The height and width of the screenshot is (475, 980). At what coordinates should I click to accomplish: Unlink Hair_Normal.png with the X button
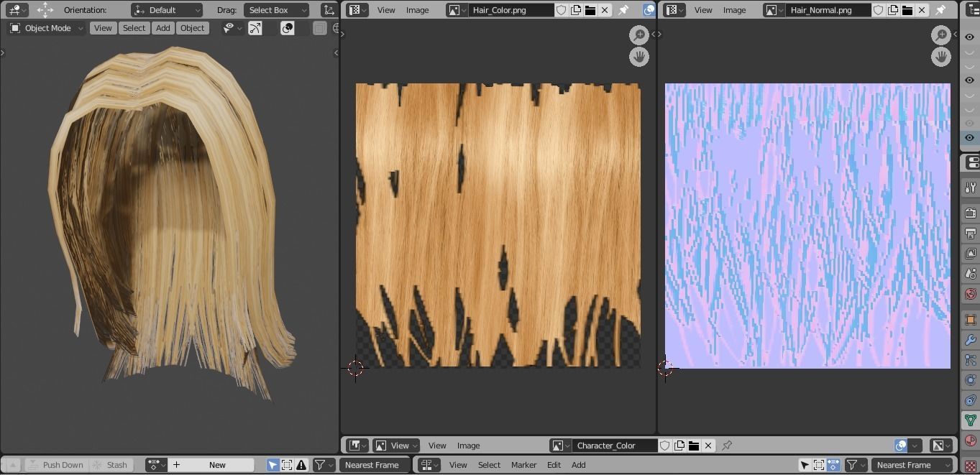point(922,10)
